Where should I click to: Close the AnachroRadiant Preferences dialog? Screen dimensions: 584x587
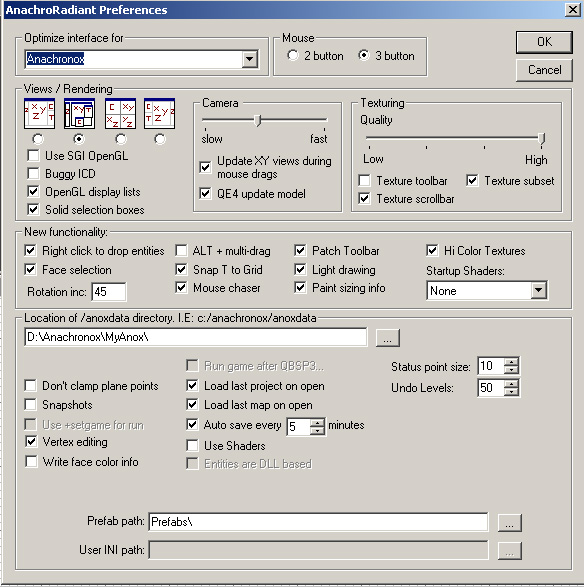tap(573, 9)
